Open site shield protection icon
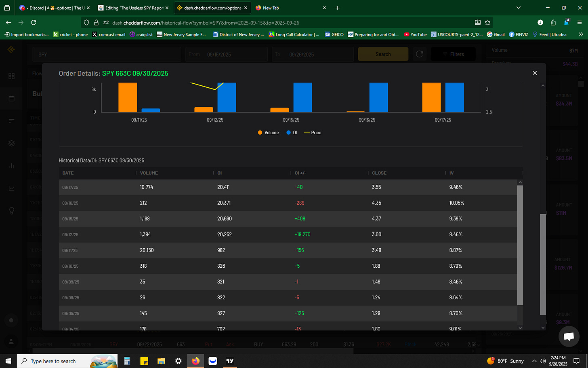The height and width of the screenshot is (368, 588). pyautogui.click(x=86, y=23)
